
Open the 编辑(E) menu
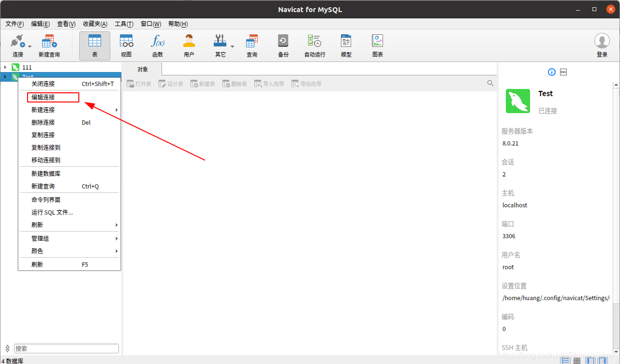click(41, 24)
